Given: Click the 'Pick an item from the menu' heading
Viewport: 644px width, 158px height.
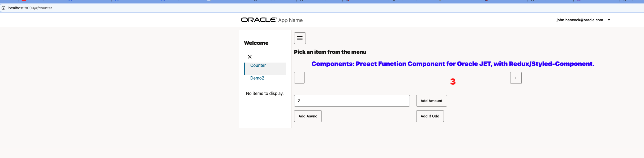Looking at the screenshot, I should 330,52.
